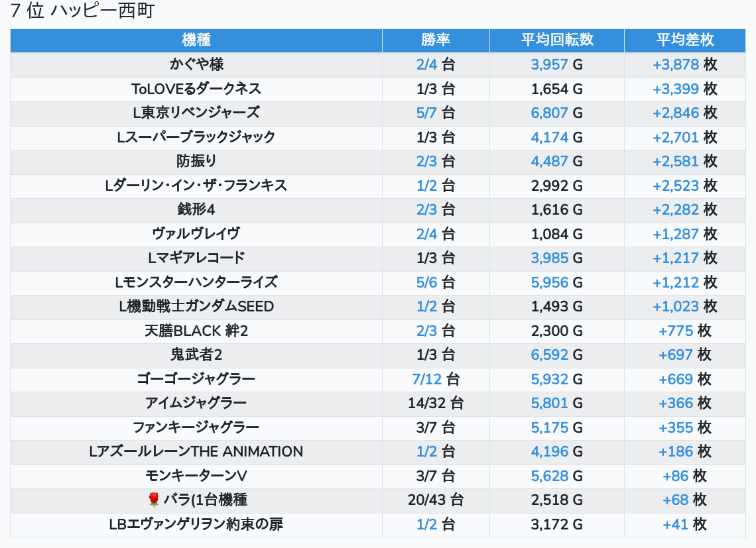This screenshot has height=548, width=756.
Task: Click the 5/7 win rate value
Action: 427,113
